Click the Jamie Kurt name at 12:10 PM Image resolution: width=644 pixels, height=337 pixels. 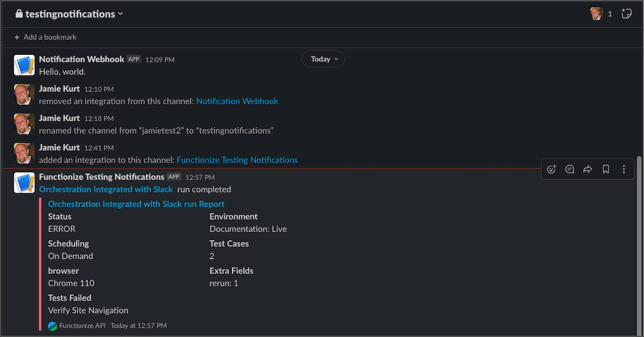tap(59, 89)
